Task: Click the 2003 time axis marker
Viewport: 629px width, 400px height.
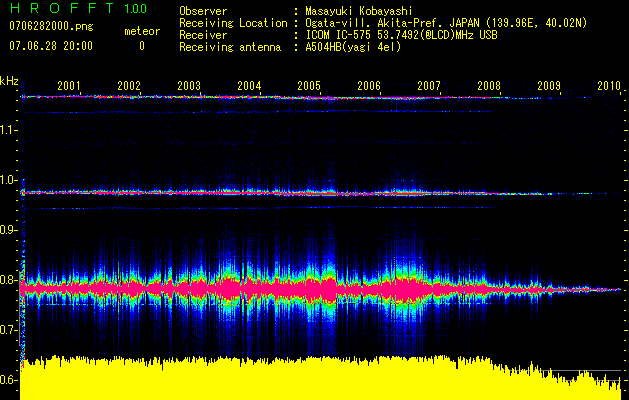Action: click(189, 85)
